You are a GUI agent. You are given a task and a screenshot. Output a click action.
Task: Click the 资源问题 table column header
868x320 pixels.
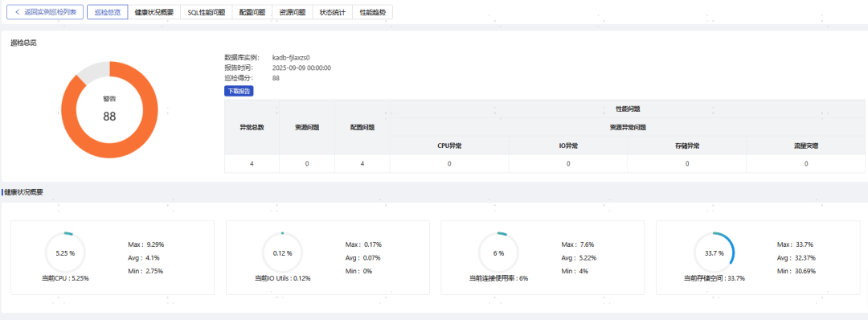coord(307,127)
